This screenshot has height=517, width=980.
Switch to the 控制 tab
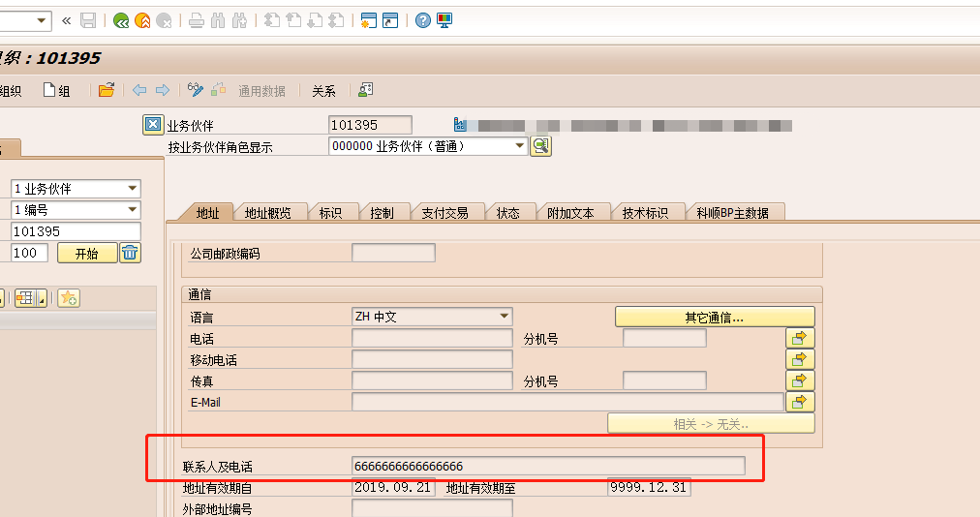pos(382,213)
